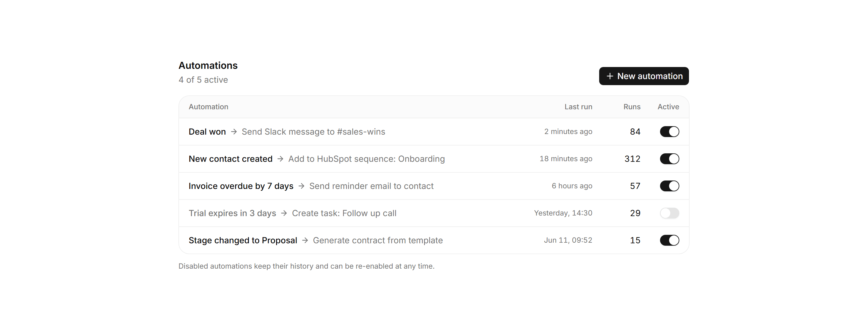Open Stage changed to Proposal trigger

(243, 240)
